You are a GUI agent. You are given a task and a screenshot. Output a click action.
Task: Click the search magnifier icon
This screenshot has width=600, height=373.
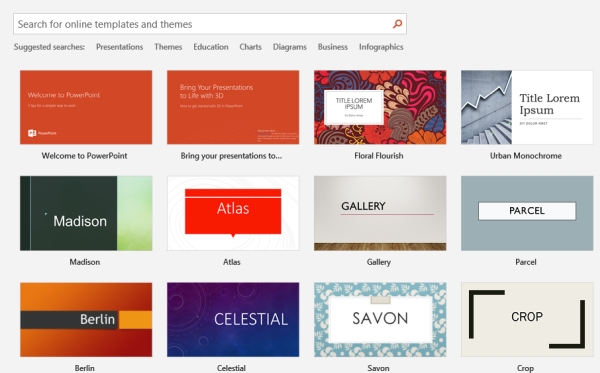[x=397, y=24]
